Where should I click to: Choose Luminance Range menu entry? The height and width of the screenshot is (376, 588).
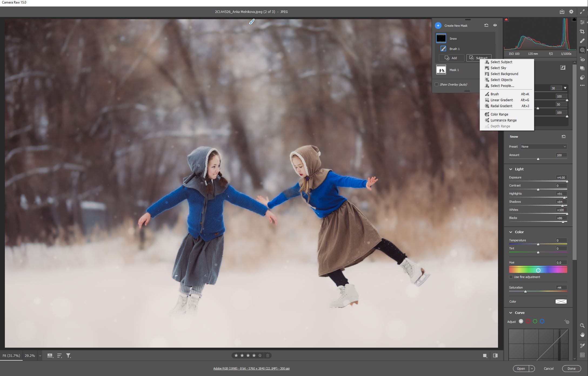tap(503, 120)
